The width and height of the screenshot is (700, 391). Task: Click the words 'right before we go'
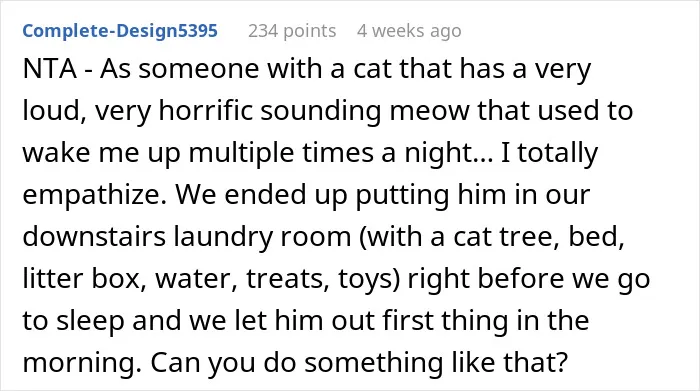click(x=529, y=280)
